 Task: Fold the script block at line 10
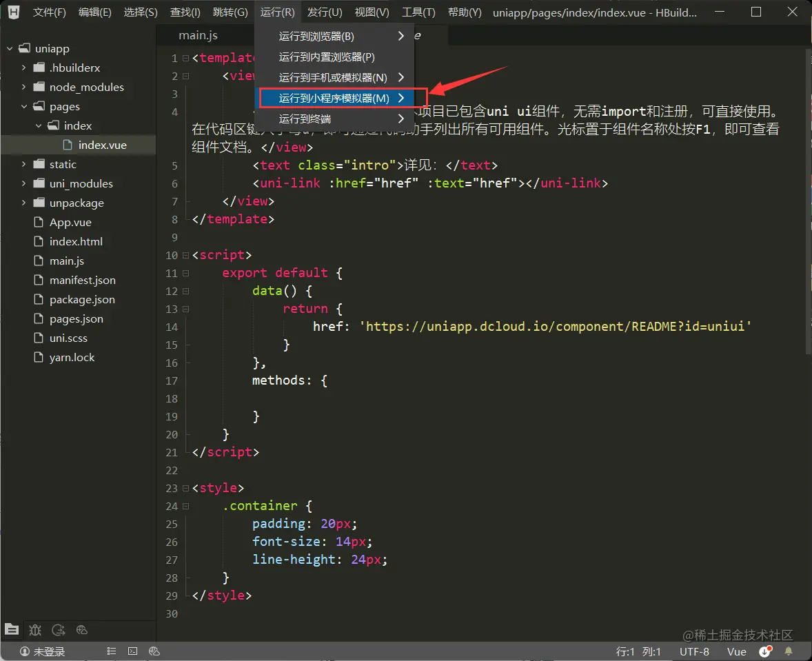[x=185, y=255]
